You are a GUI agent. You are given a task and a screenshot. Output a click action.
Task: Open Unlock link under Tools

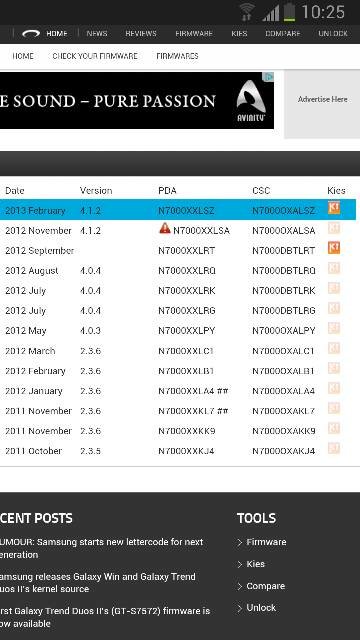coord(261,608)
